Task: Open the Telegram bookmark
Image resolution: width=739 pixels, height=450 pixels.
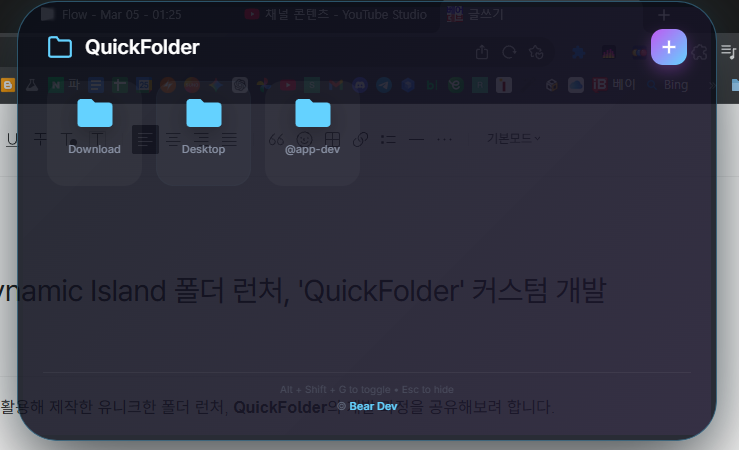Action: [x=384, y=85]
